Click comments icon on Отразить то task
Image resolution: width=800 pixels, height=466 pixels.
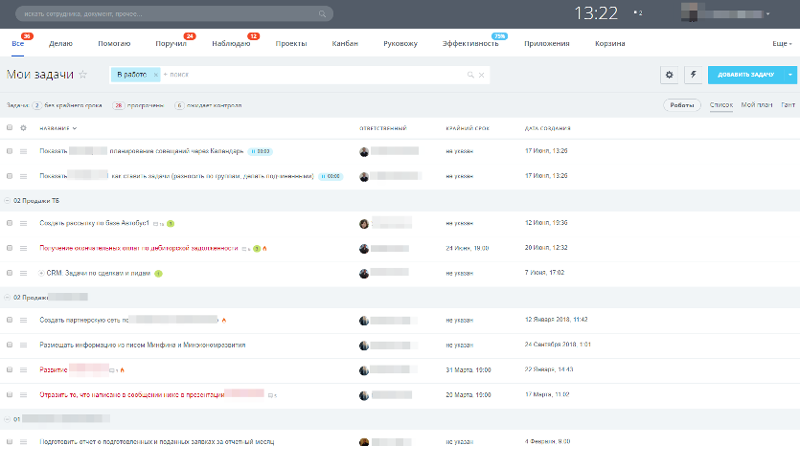tap(272, 395)
